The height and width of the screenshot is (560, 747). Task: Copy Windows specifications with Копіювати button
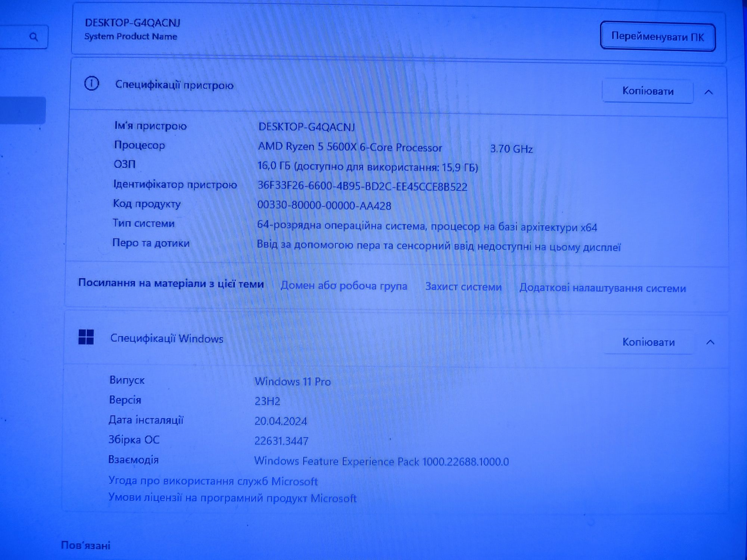pos(649,342)
